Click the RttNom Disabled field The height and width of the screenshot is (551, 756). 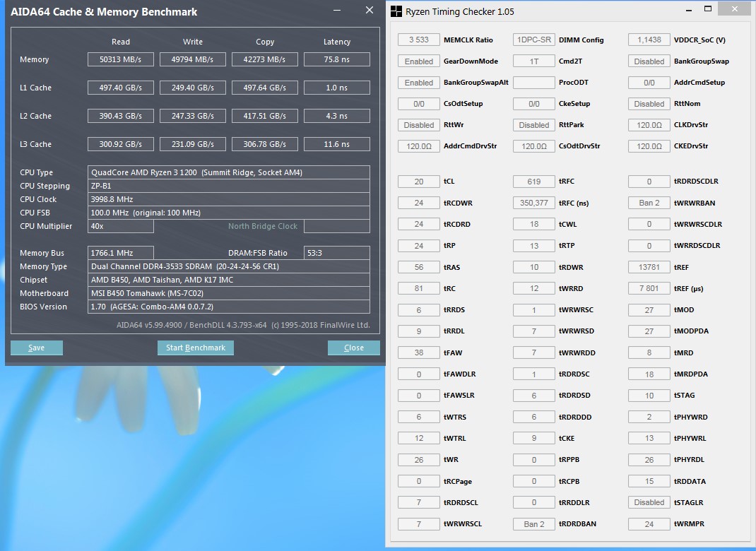649,104
